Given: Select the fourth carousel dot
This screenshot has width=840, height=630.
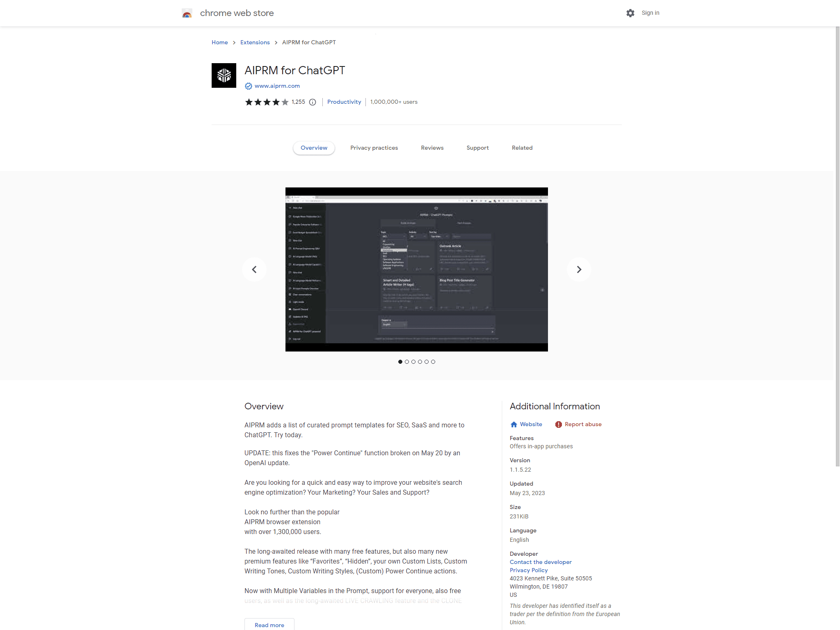Looking at the screenshot, I should coord(420,362).
